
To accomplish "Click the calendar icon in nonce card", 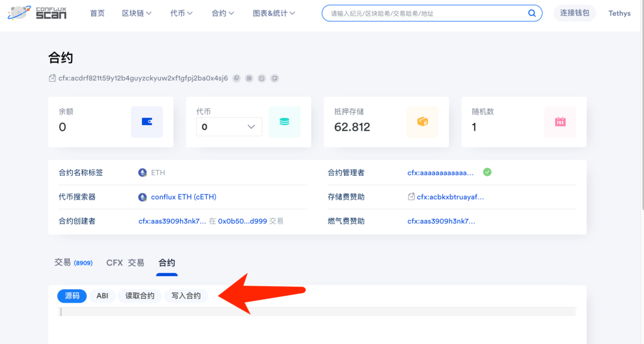I will pyautogui.click(x=560, y=122).
